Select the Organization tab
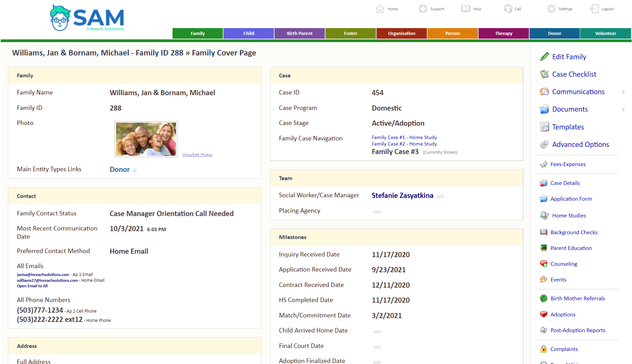 (402, 34)
